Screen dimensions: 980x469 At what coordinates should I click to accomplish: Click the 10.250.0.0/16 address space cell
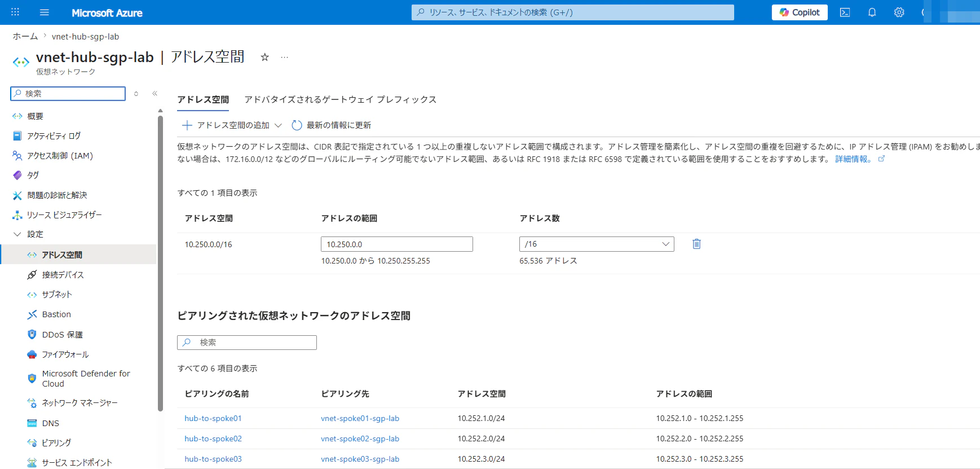[x=209, y=244]
